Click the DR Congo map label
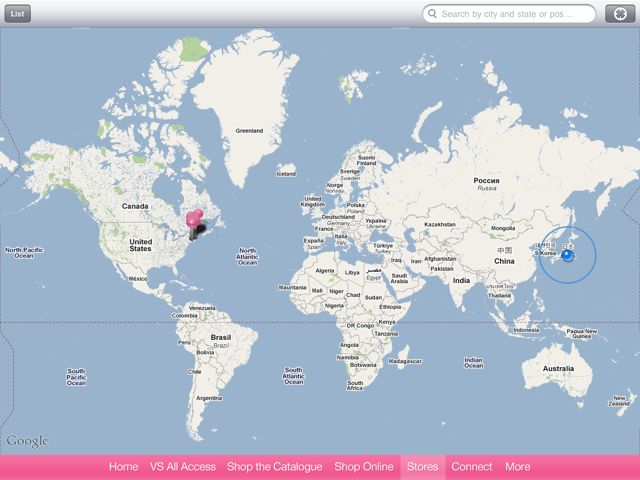Image resolution: width=640 pixels, height=480 pixels. 360,326
